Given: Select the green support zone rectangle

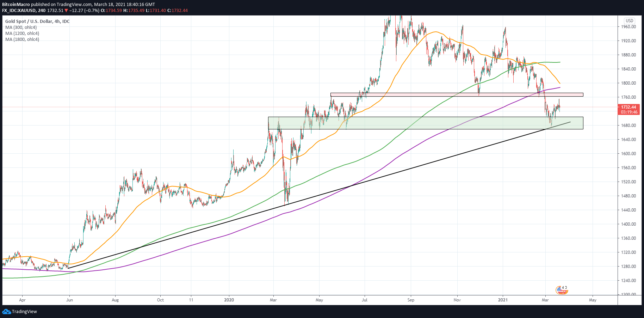Looking at the screenshot, I should 426,123.
